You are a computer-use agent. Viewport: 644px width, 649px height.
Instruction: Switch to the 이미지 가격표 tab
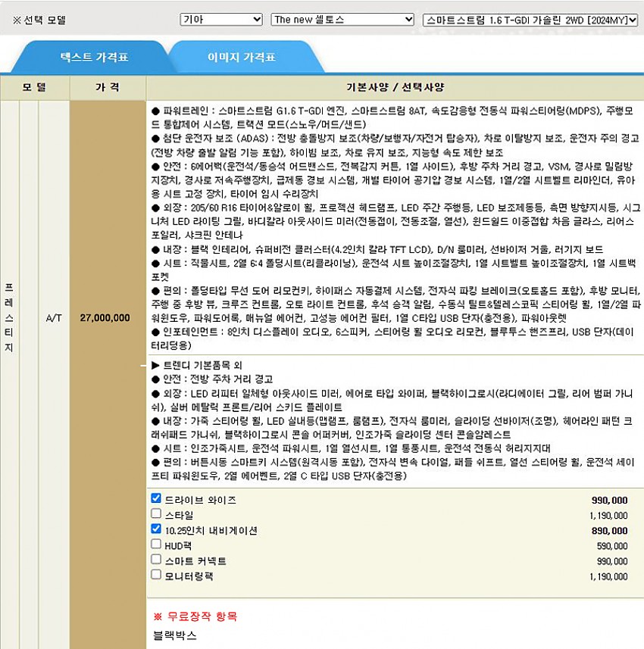[241, 57]
